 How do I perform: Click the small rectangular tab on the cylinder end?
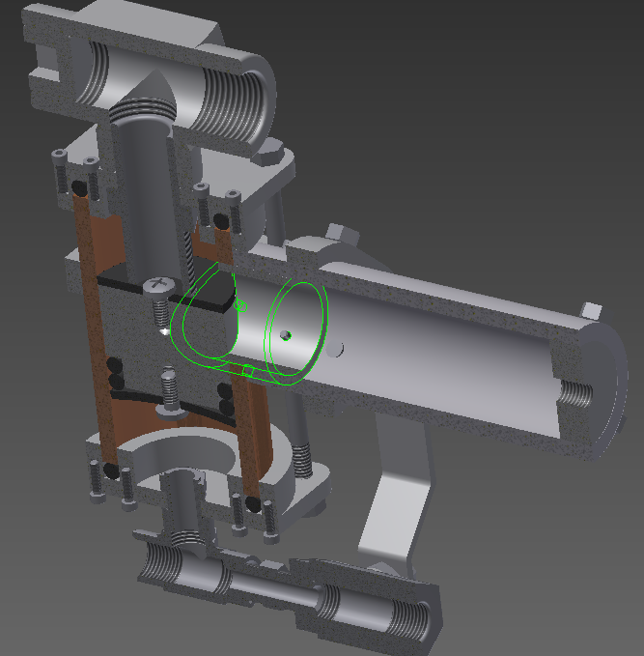tap(592, 310)
